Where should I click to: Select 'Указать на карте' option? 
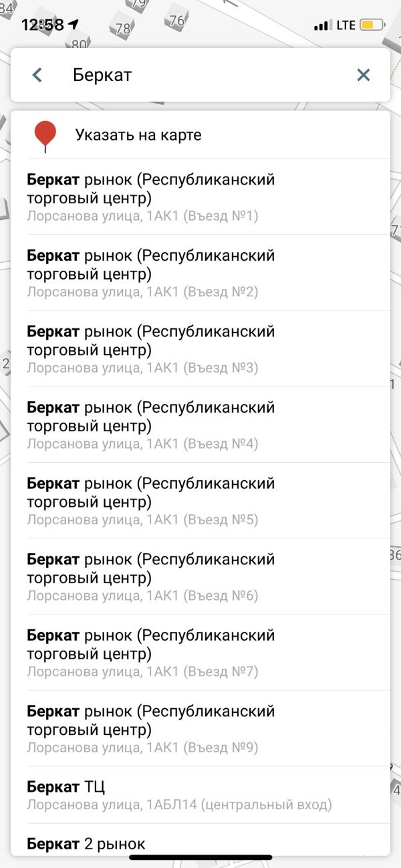coord(138,135)
